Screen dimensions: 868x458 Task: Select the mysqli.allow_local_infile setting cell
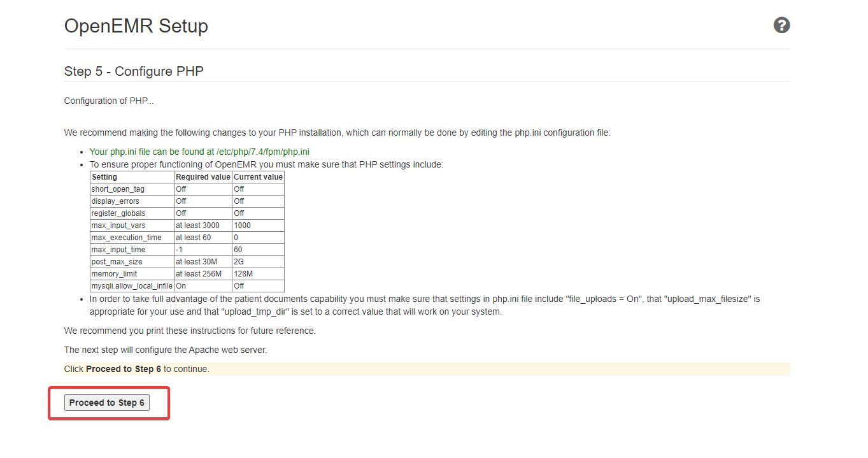tap(132, 286)
